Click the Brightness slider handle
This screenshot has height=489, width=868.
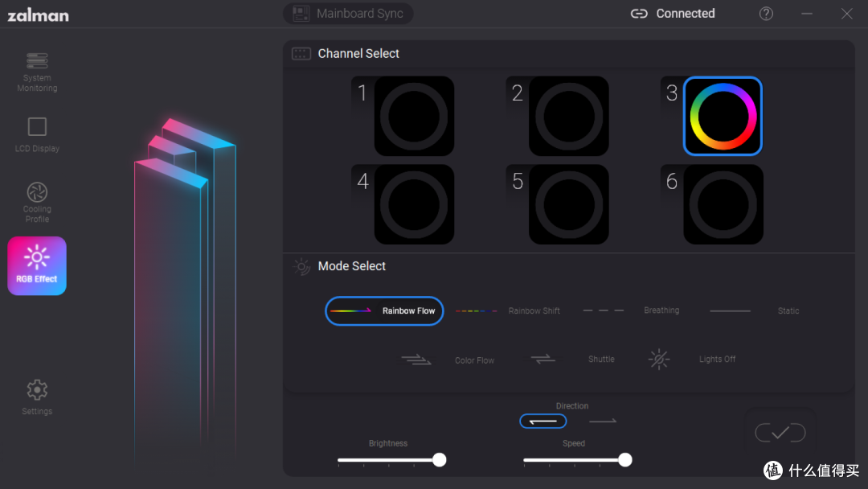[440, 460]
